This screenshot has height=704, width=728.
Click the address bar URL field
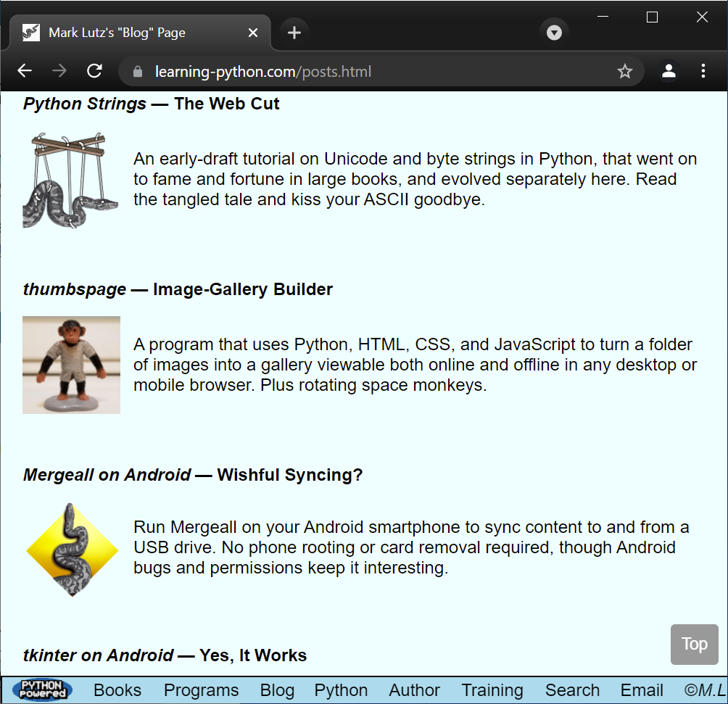coord(363,71)
